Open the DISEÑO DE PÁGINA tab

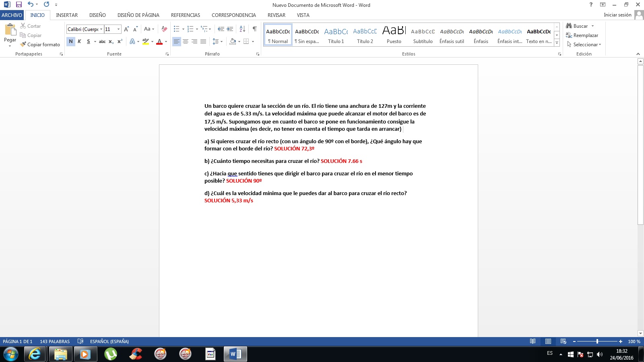(138, 15)
